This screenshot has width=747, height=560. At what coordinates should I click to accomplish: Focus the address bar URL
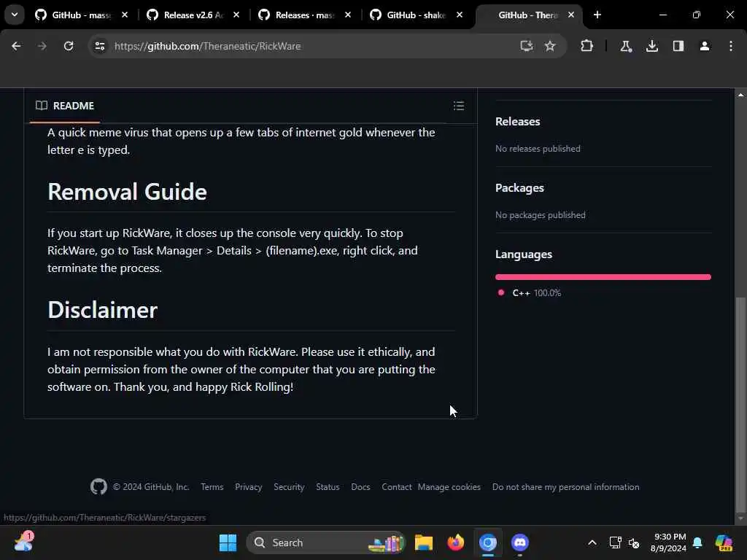point(207,46)
